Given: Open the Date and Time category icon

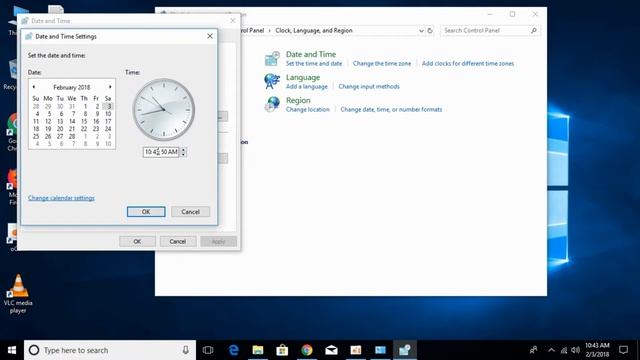Looking at the screenshot, I should tap(272, 58).
